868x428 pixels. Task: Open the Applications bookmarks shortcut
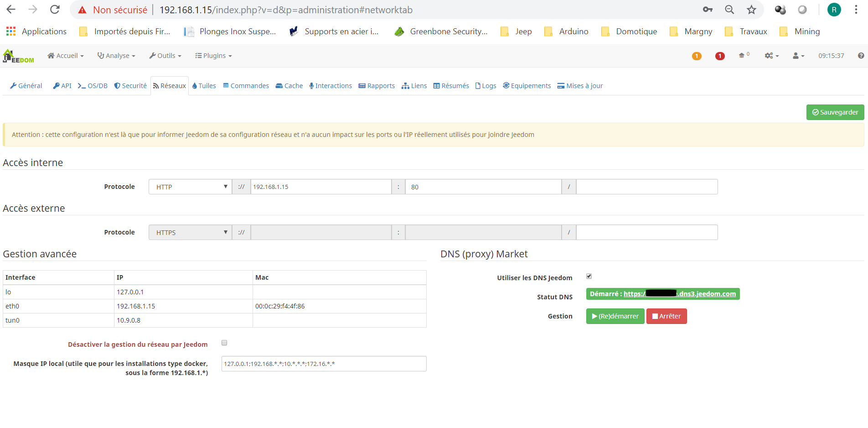pyautogui.click(x=36, y=31)
